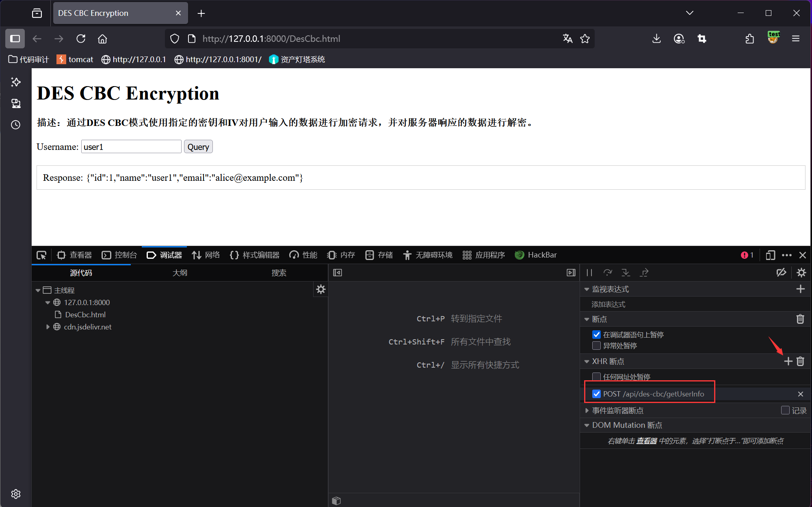Open the responsive design mode icon
Image resolution: width=812 pixels, height=507 pixels.
pyautogui.click(x=770, y=255)
